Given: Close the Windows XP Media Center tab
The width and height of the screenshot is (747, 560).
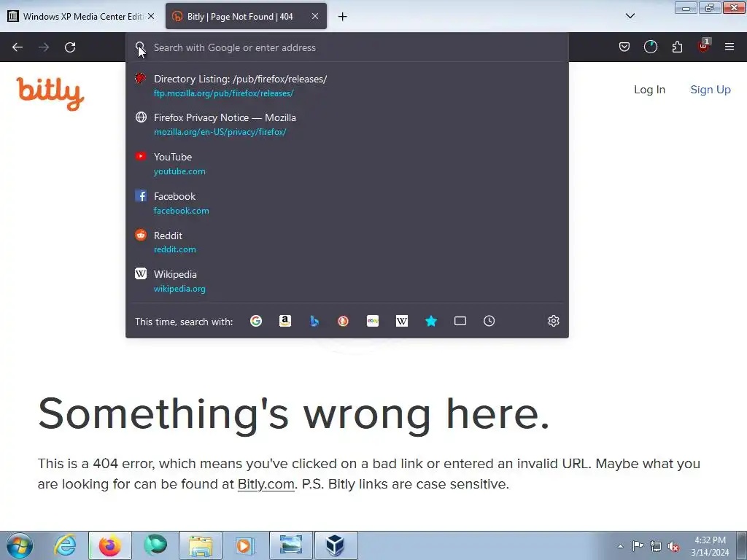Looking at the screenshot, I should coord(151,16).
